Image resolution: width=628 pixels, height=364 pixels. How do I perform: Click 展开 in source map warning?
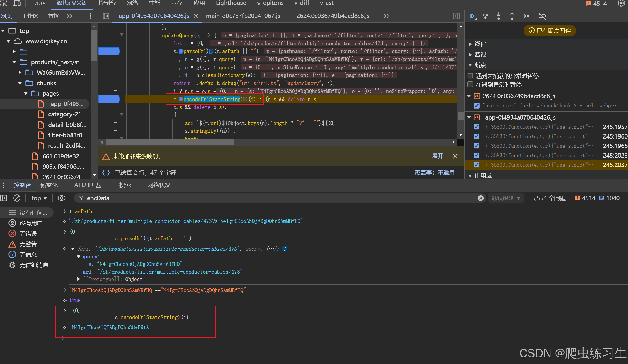pyautogui.click(x=437, y=156)
